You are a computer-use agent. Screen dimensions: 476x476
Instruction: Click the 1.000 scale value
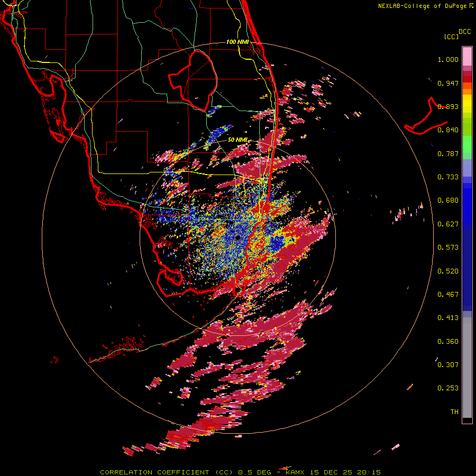tap(448, 60)
